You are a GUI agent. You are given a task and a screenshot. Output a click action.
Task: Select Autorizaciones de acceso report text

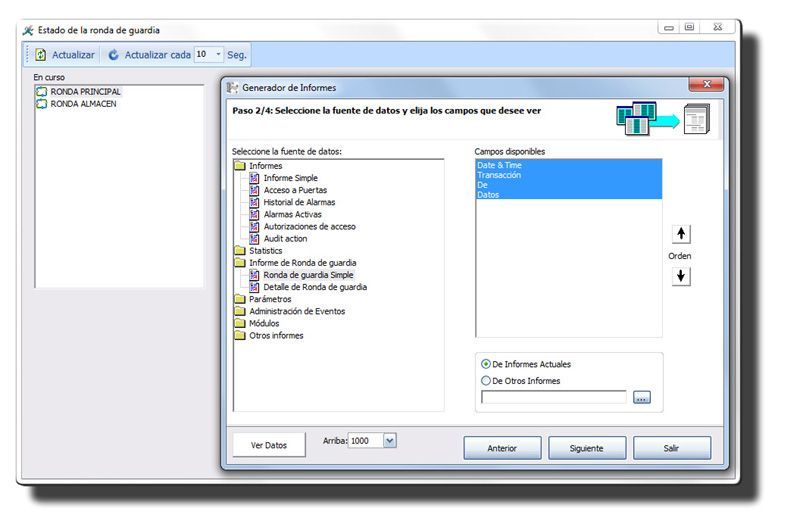(x=309, y=227)
